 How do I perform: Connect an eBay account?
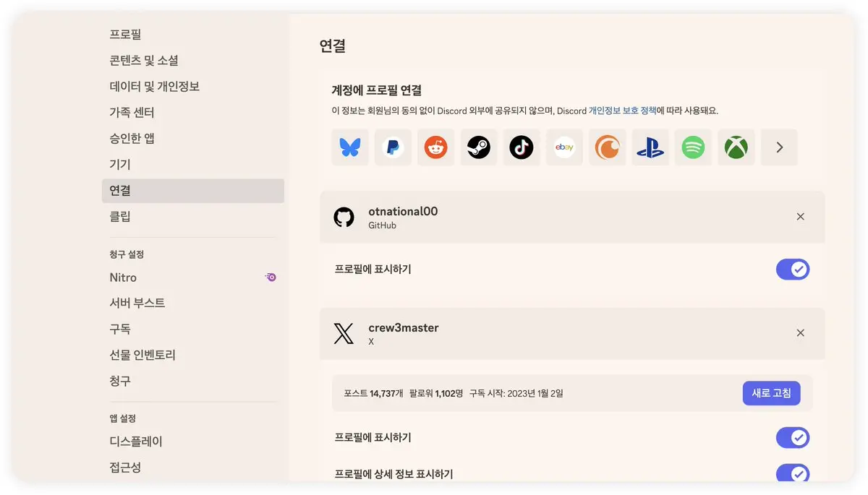click(x=564, y=147)
